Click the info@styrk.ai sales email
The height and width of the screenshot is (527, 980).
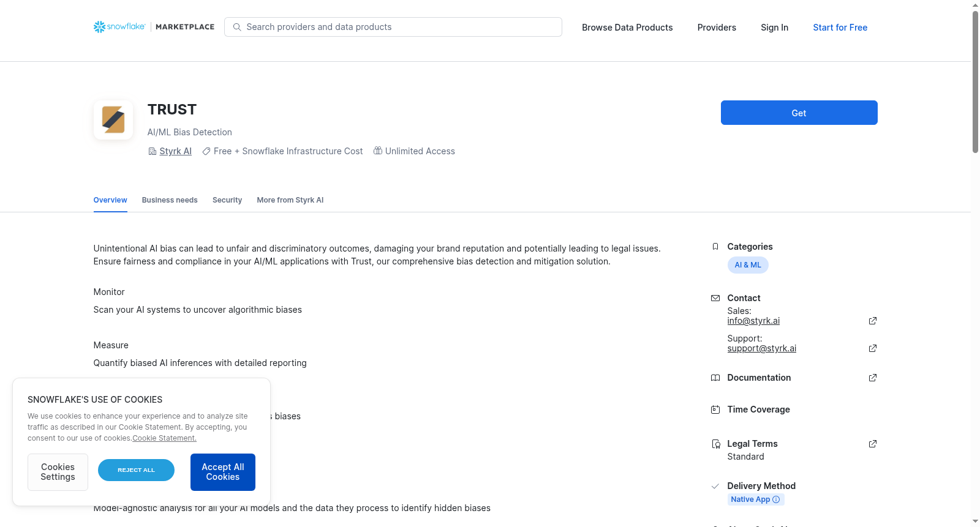[753, 321]
